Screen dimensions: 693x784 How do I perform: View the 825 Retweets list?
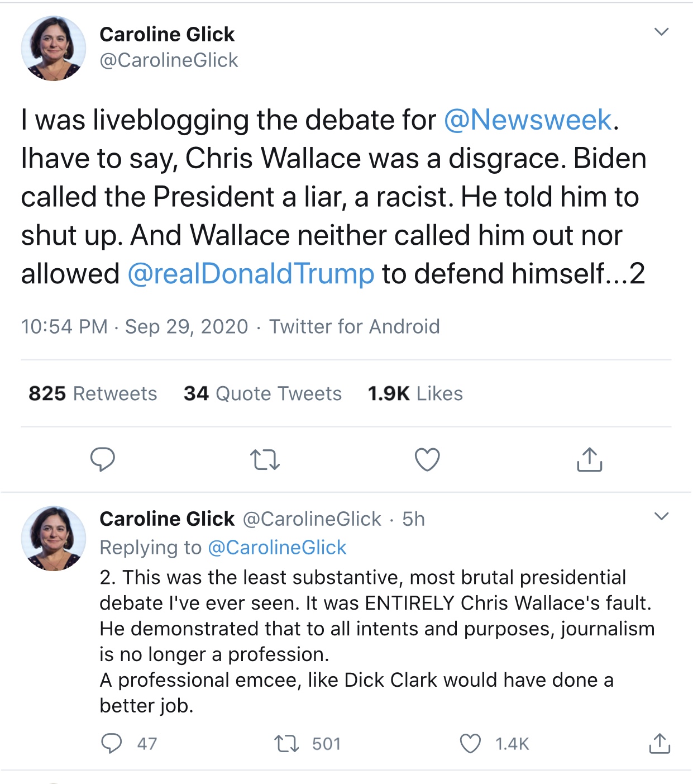pyautogui.click(x=93, y=393)
